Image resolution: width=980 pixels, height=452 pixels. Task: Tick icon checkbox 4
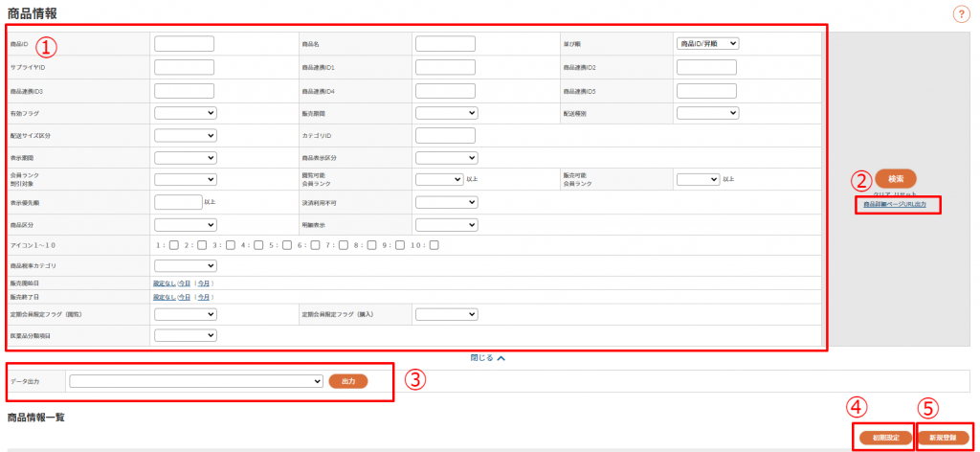pyautogui.click(x=258, y=245)
